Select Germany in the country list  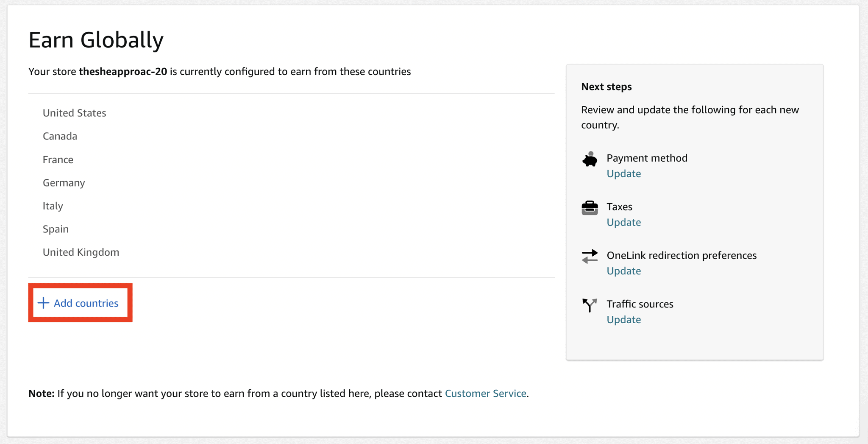point(64,182)
